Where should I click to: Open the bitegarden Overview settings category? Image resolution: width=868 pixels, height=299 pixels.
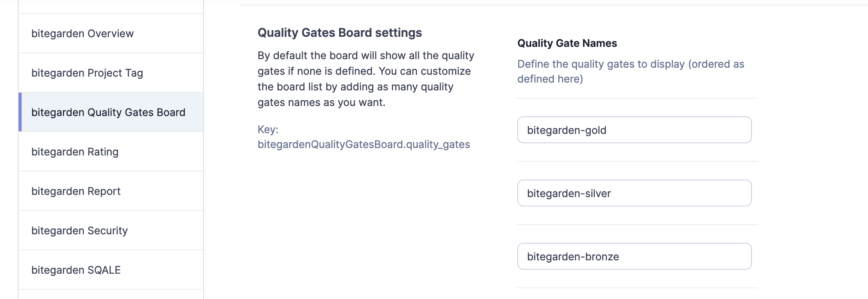[82, 33]
